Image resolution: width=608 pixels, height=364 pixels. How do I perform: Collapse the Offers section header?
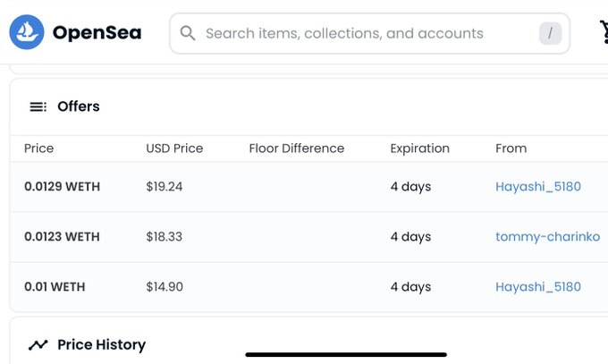79,106
